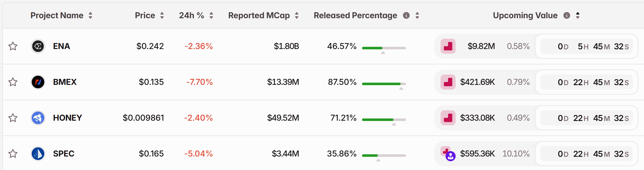Screen dimensions: 644x170
Task: Sort table by Project Name arrows
Action: pyautogui.click(x=90, y=15)
